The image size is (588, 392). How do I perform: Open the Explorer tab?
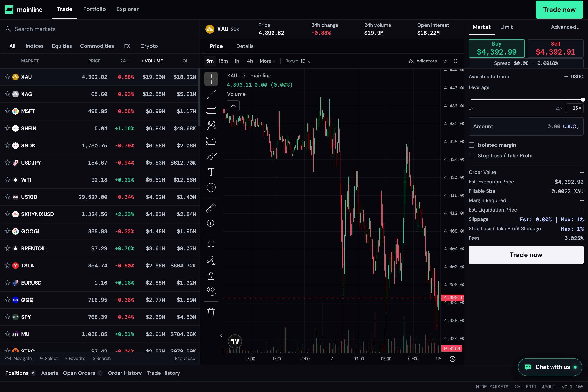pos(127,9)
